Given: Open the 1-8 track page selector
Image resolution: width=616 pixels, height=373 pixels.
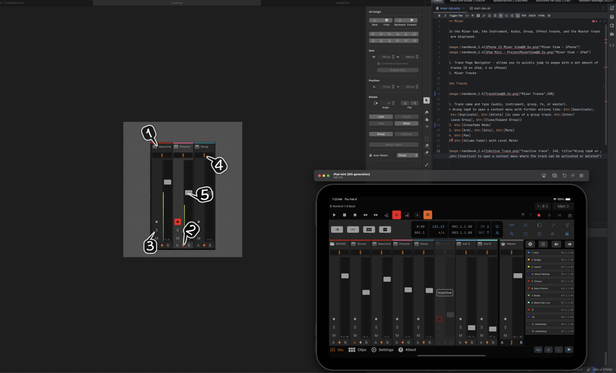Looking at the screenshot, I should [543, 206].
